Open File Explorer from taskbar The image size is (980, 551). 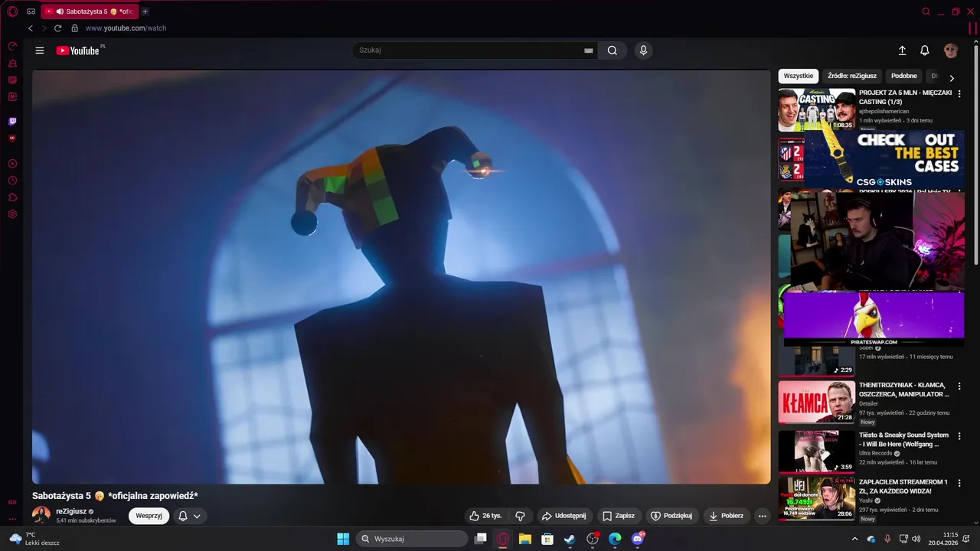pyautogui.click(x=524, y=539)
